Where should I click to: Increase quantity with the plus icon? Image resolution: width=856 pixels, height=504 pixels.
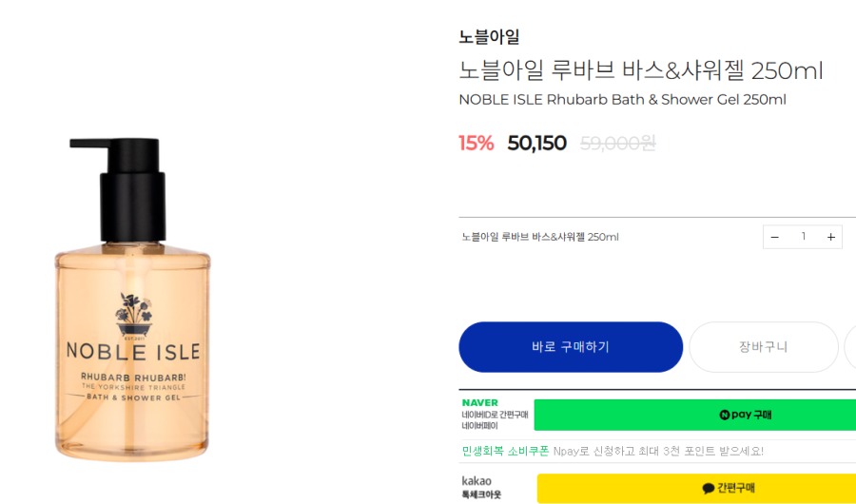pyautogui.click(x=830, y=237)
